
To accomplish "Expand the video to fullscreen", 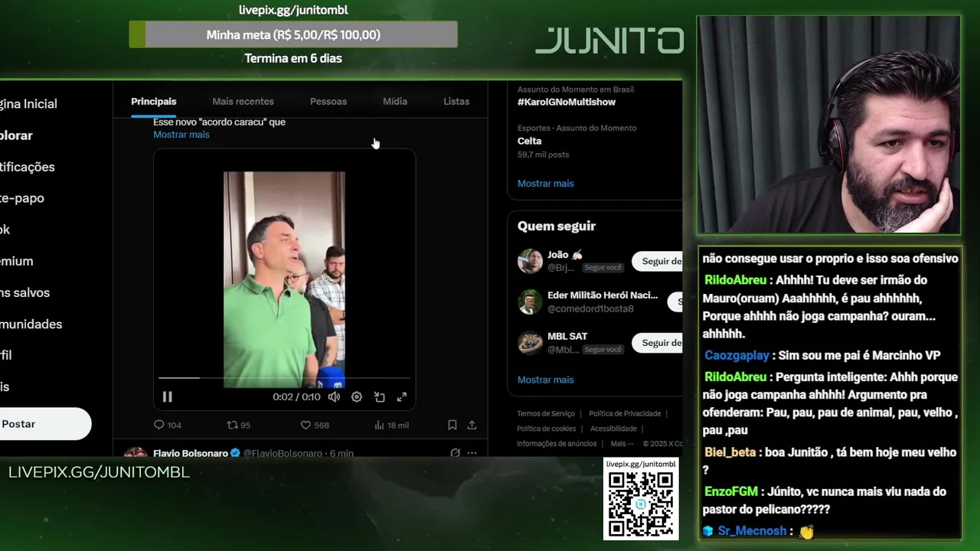I will [402, 396].
